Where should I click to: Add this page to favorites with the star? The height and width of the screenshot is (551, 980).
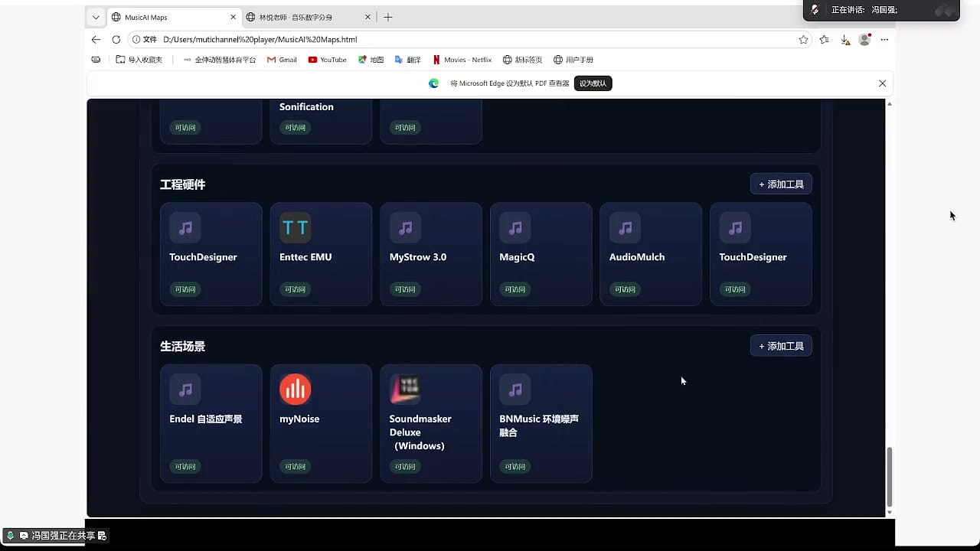[803, 40]
